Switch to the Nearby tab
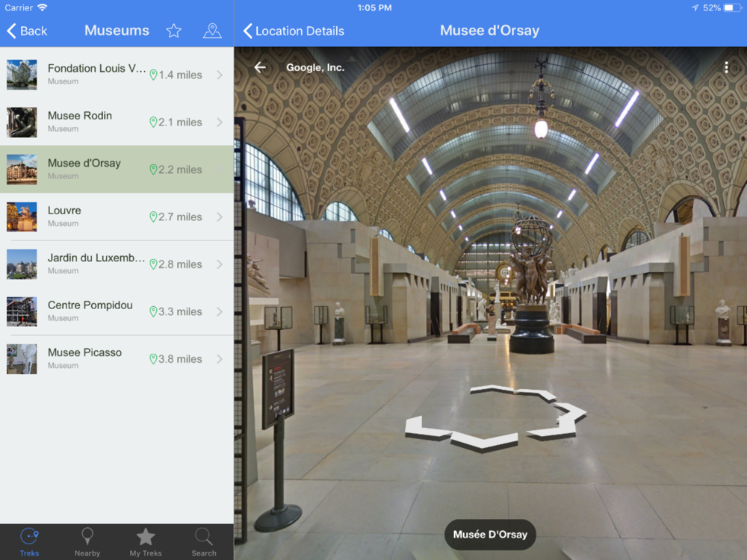 (87, 542)
